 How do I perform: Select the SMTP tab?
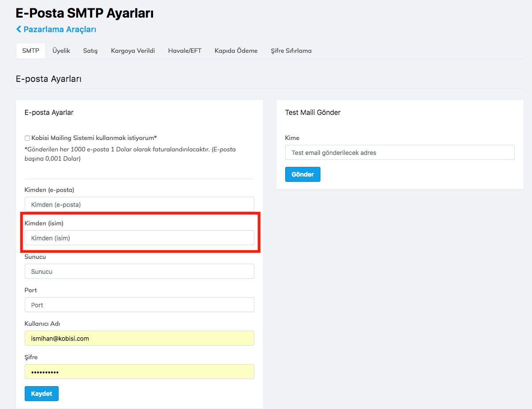(30, 51)
